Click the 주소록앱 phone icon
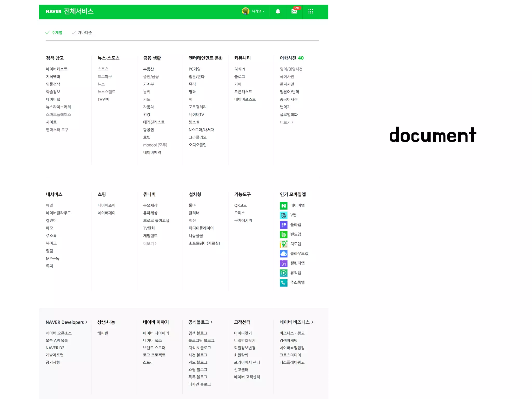Viewport: 532px width, 399px height. pos(283,283)
